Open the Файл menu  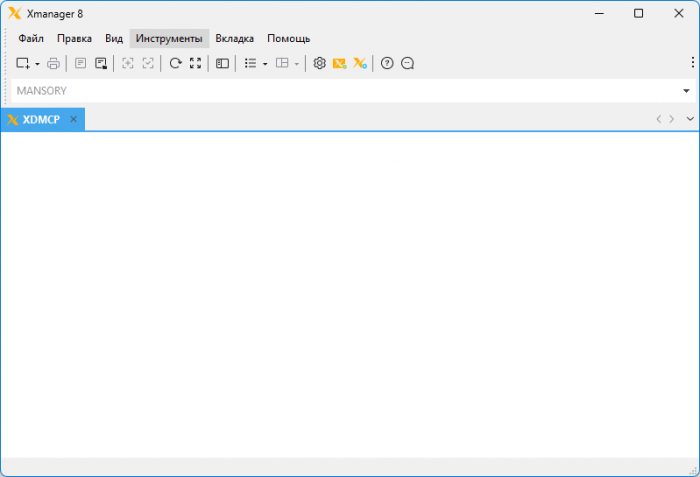click(x=31, y=39)
